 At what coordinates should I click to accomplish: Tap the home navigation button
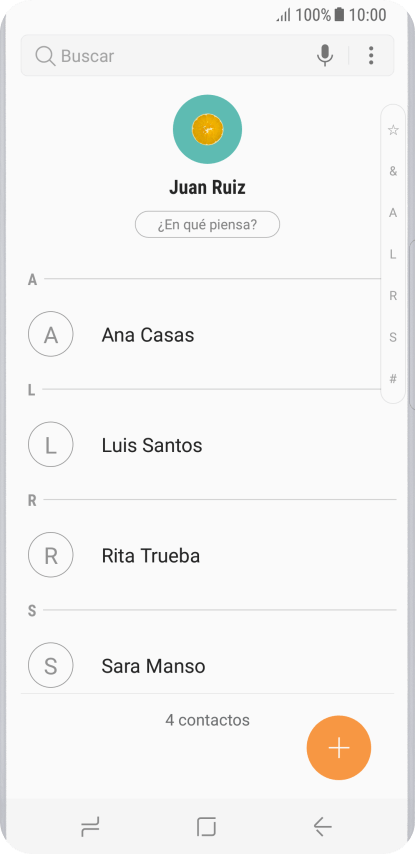(x=206, y=827)
